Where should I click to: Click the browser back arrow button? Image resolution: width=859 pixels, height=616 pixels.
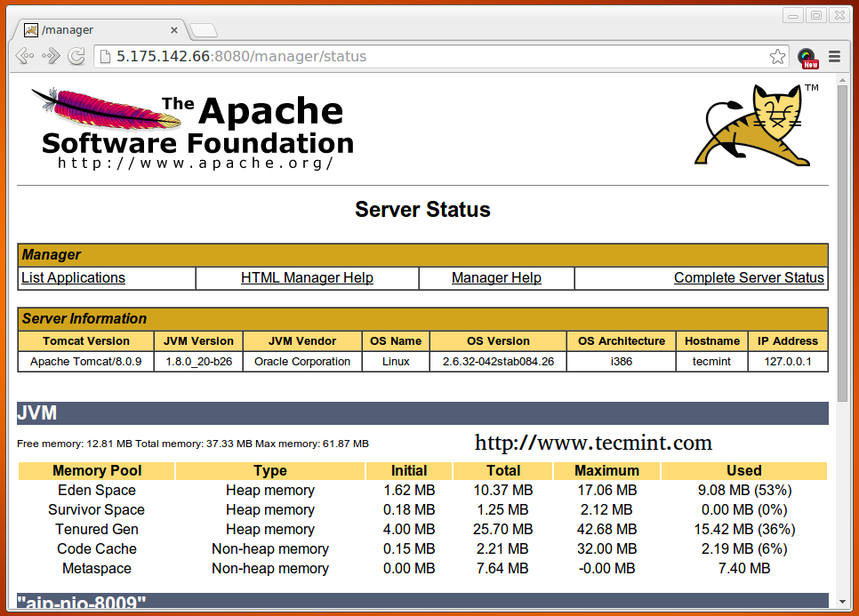click(24, 56)
